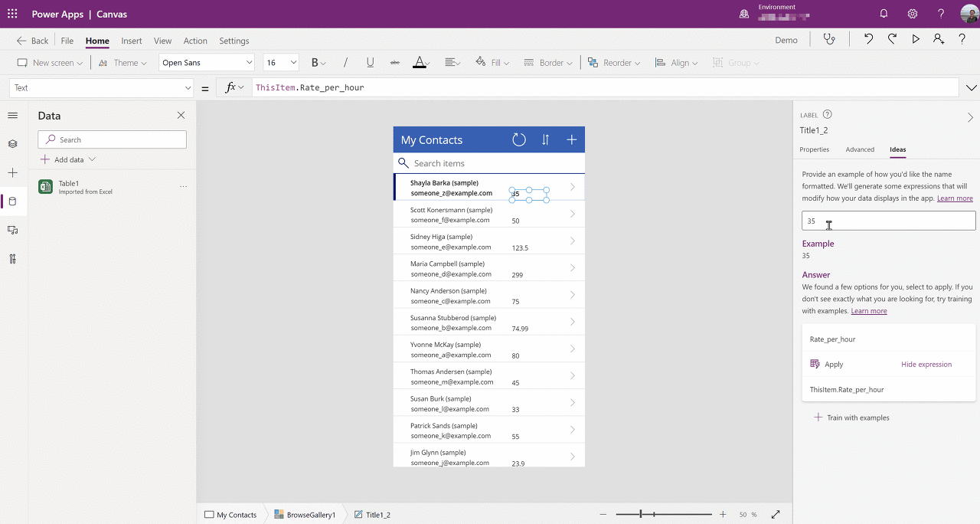Toggle italic text formatting
Screen dimensions: 980x524
345,63
